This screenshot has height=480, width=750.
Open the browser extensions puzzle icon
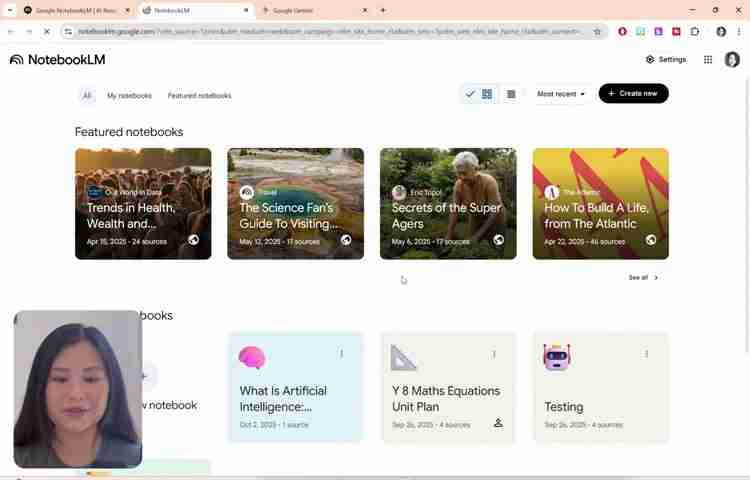pyautogui.click(x=695, y=32)
